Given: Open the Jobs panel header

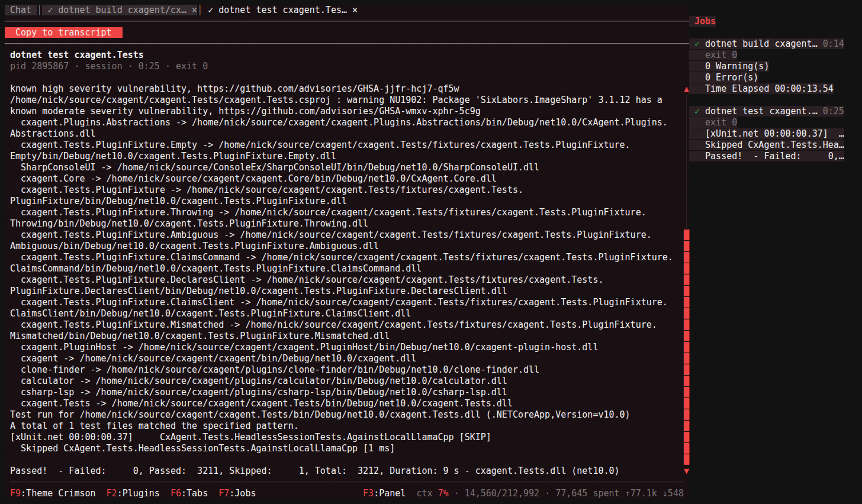Looking at the screenshot, I should point(705,21).
